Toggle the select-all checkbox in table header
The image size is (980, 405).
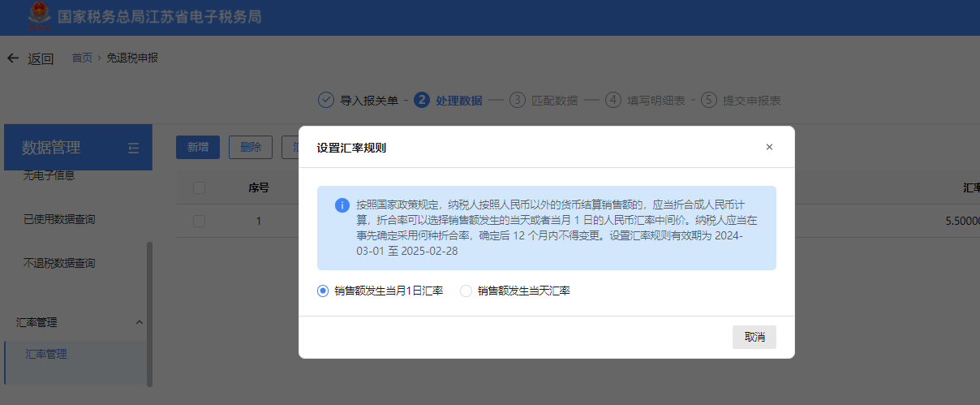tap(200, 187)
